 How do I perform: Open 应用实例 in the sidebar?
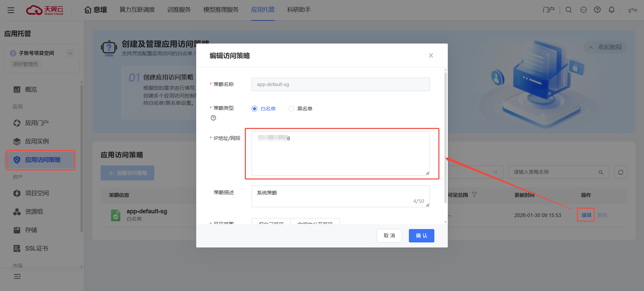click(x=37, y=141)
